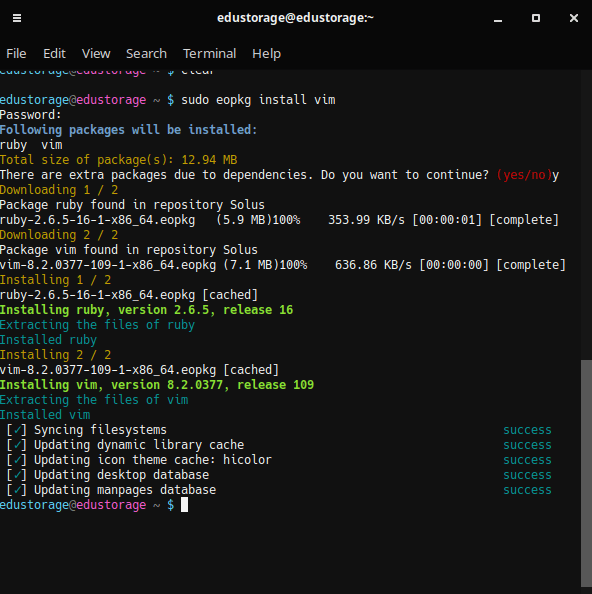Click the 'ruby vim' package list line
The height and width of the screenshot is (594, 592).
pyautogui.click(x=31, y=145)
